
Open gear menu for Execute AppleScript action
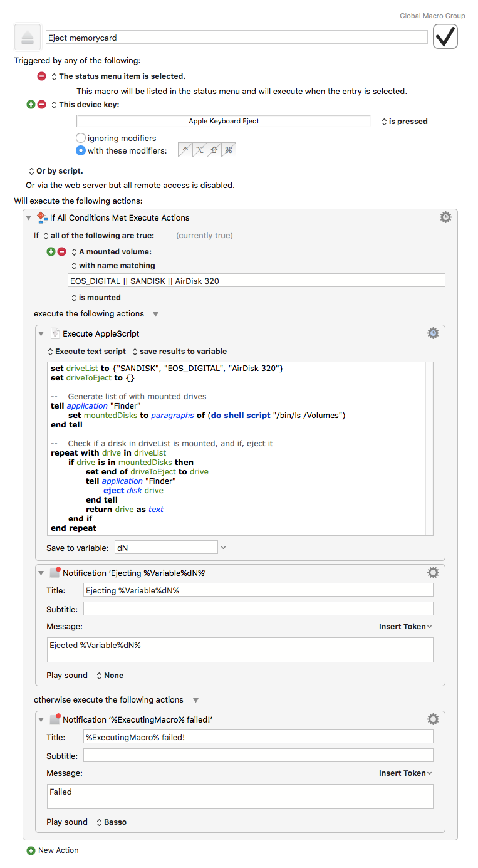pos(433,333)
